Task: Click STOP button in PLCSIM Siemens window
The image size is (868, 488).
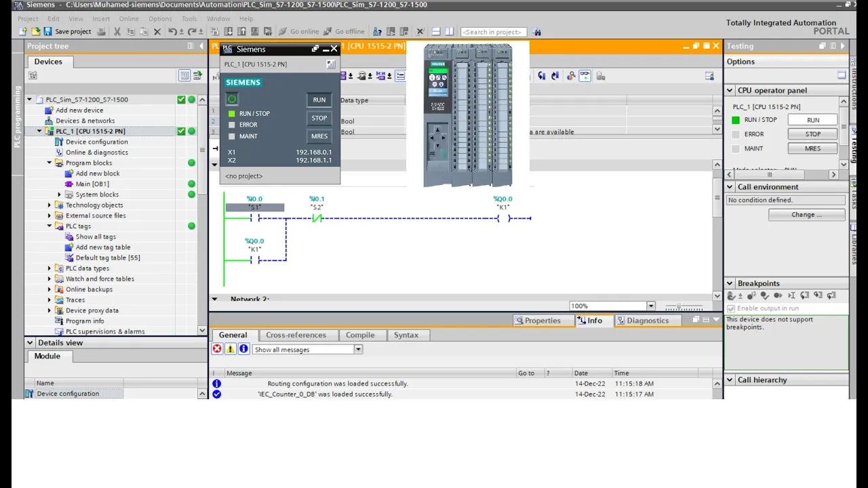Action: 319,118
